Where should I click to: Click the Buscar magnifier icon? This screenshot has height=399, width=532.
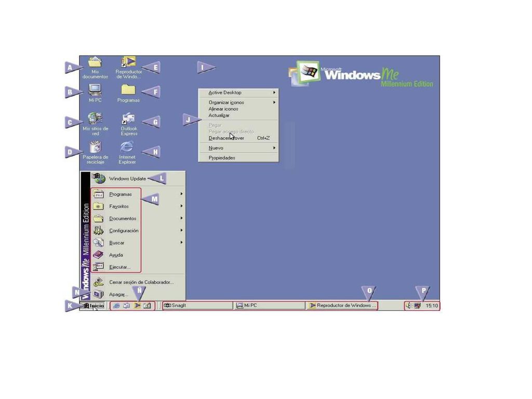pyautogui.click(x=98, y=243)
